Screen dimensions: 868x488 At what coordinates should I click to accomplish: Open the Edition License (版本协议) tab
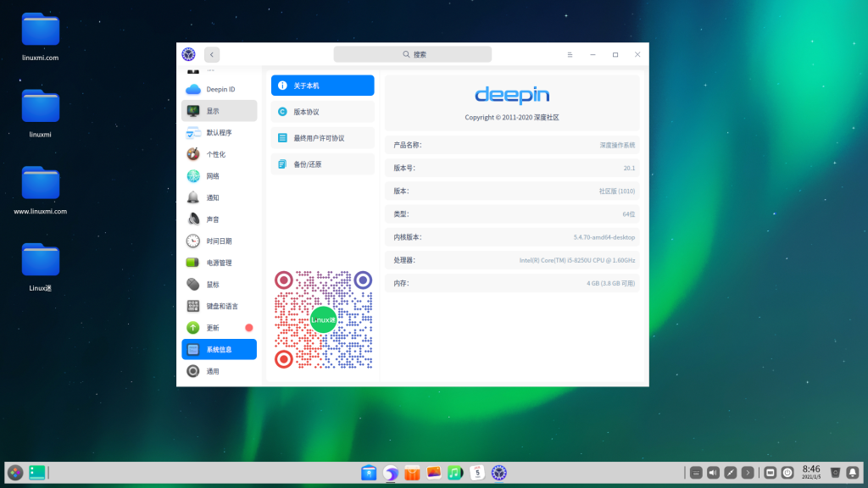coord(323,112)
